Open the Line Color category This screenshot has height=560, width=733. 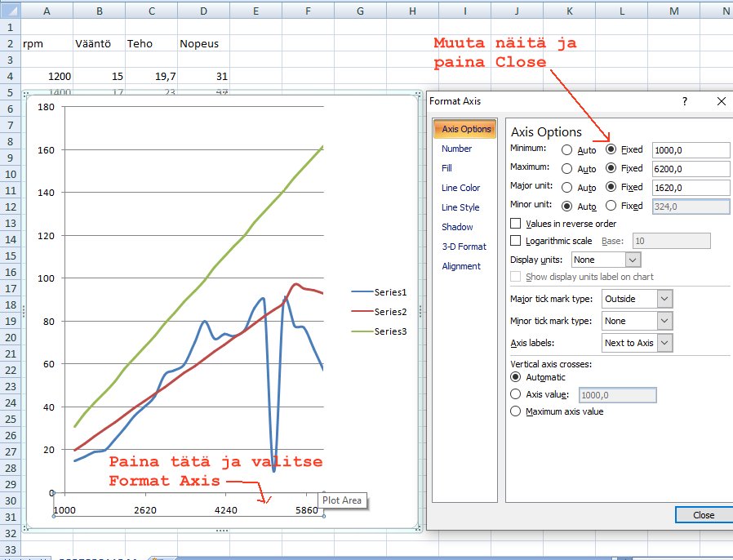point(460,188)
